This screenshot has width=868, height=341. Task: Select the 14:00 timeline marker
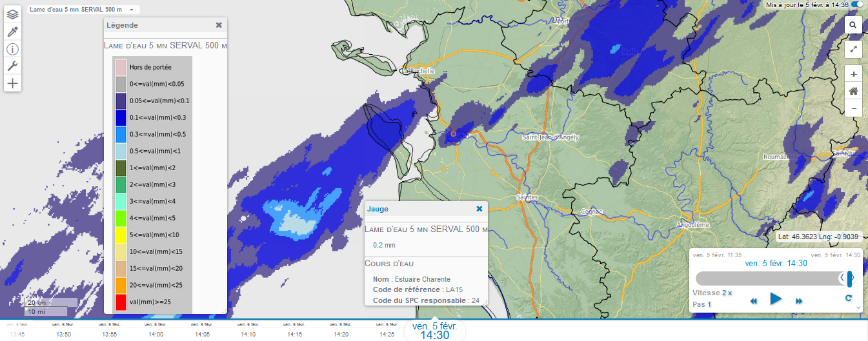(x=156, y=335)
